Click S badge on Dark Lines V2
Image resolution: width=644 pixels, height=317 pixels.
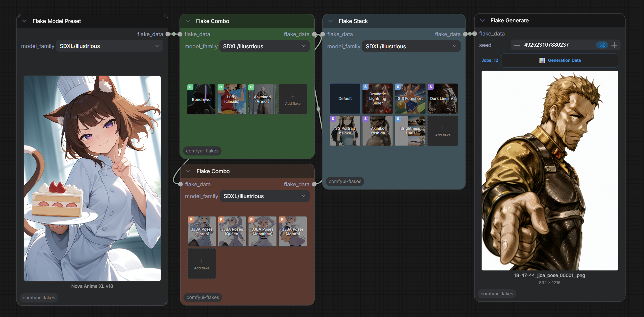click(x=431, y=87)
